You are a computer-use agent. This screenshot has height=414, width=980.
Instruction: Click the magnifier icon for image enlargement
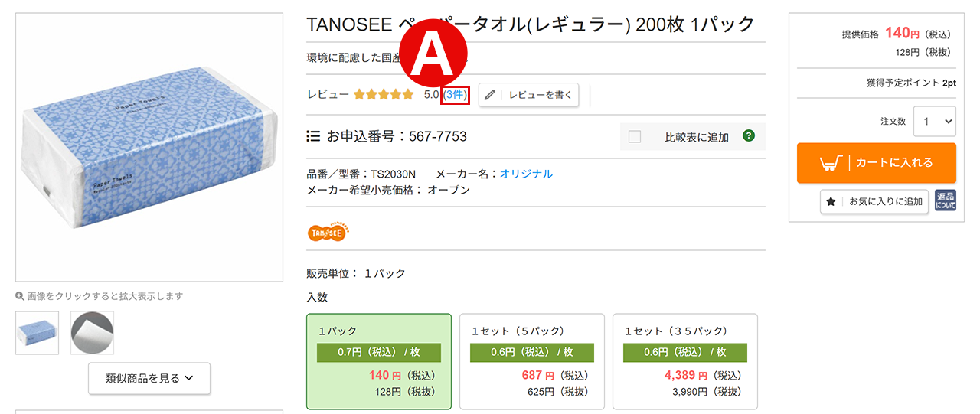tap(20, 296)
